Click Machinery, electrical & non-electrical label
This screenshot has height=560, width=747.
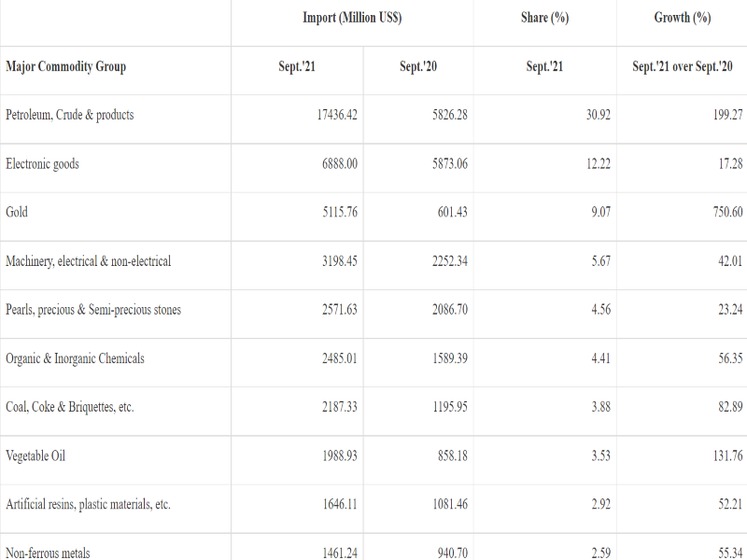(88, 261)
